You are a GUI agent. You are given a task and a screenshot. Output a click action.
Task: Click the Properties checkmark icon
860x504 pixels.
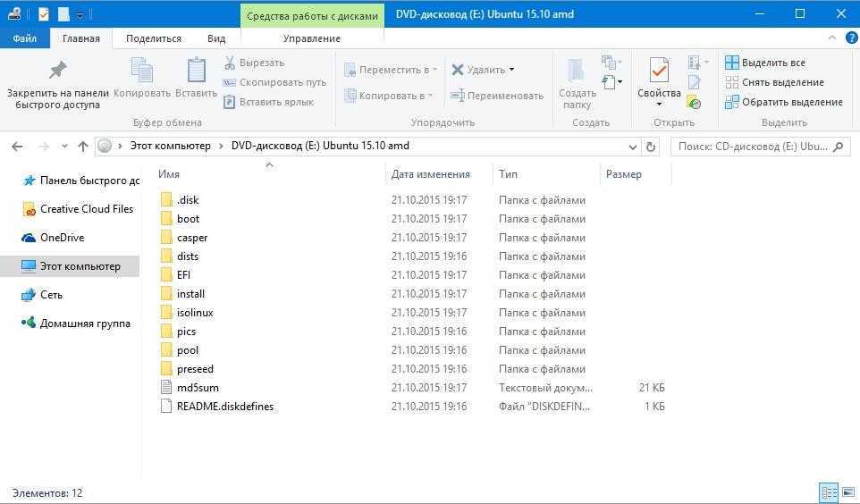pos(659,71)
